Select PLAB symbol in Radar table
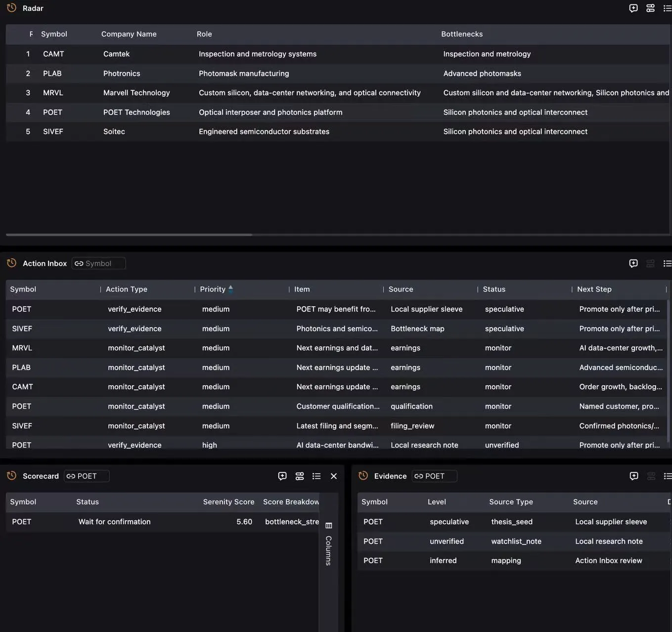 click(x=52, y=73)
